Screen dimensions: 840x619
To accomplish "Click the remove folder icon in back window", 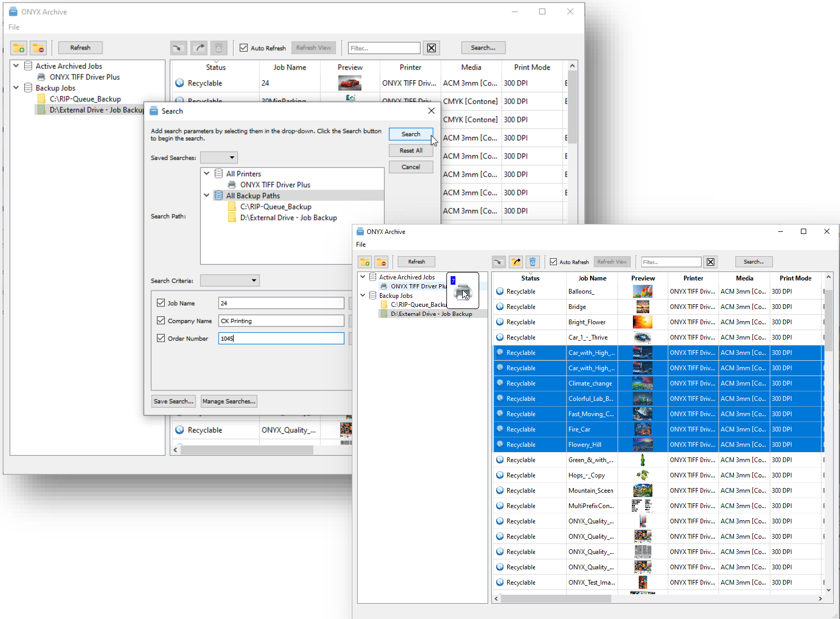I will coord(38,48).
